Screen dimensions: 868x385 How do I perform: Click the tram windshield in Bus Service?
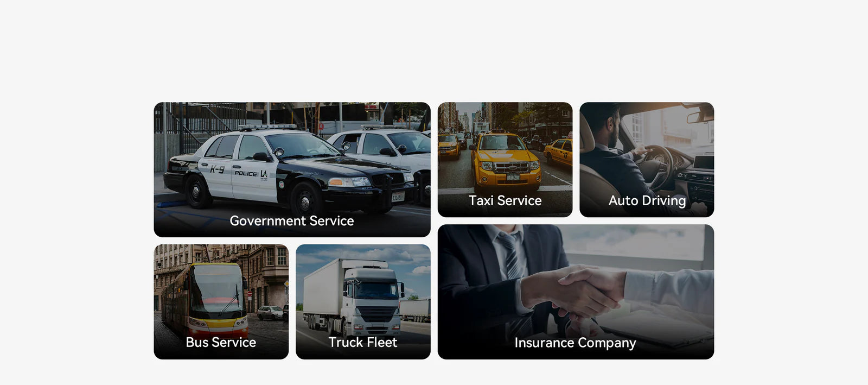(x=218, y=288)
